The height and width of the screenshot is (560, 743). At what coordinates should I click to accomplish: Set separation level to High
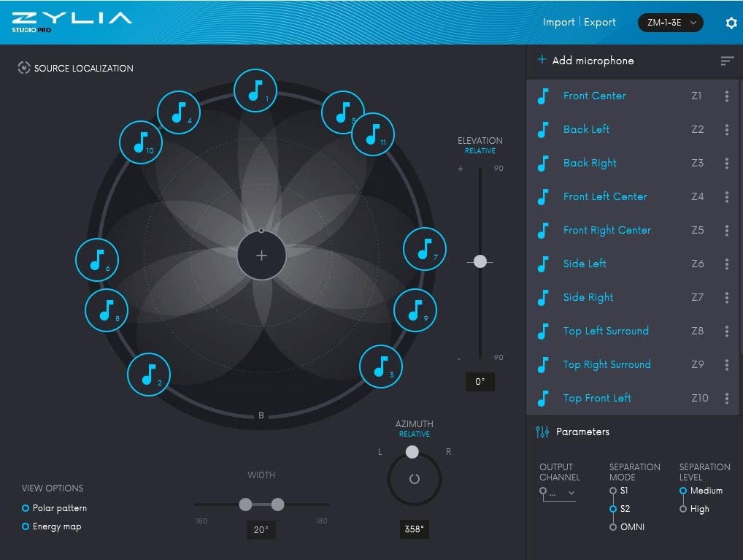point(695,509)
